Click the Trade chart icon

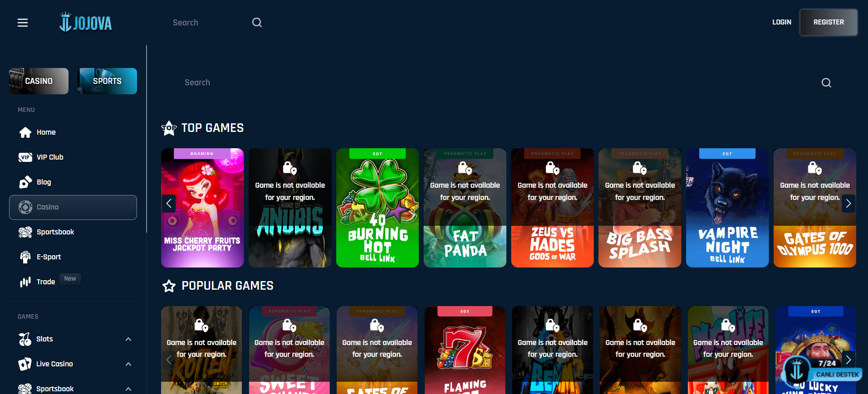(25, 282)
